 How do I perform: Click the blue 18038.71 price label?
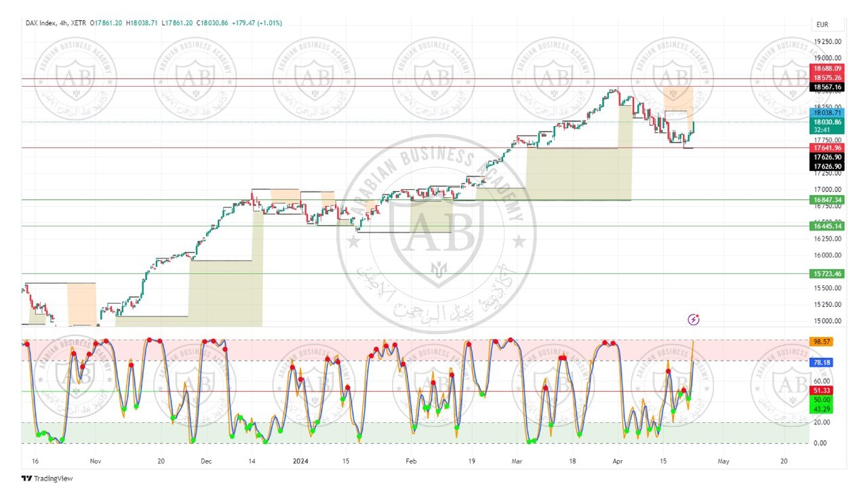[x=827, y=113]
